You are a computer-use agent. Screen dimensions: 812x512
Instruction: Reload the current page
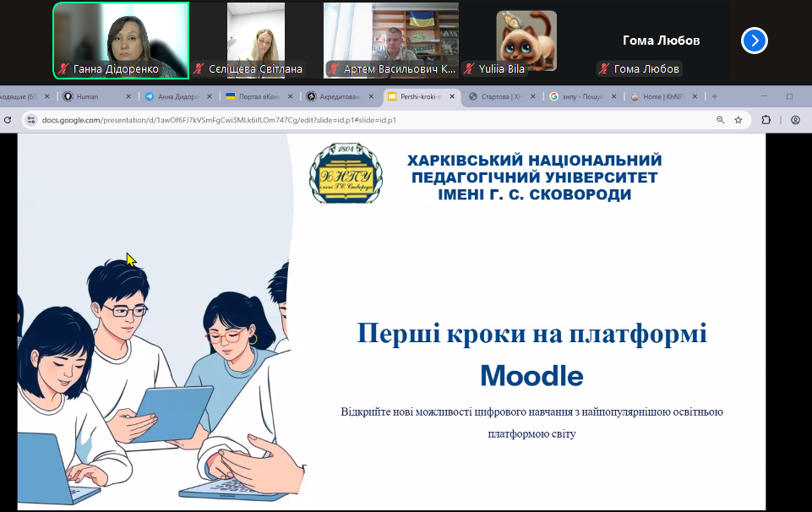[x=8, y=120]
